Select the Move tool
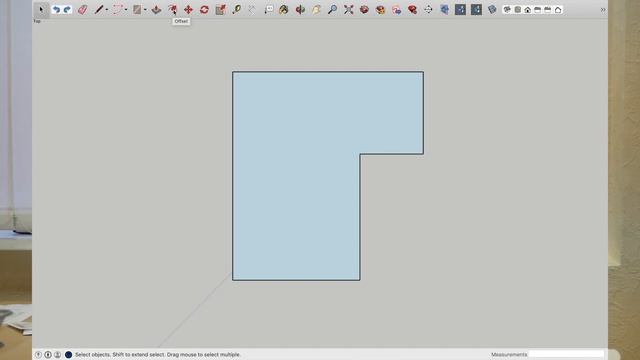The height and width of the screenshot is (360, 640). [188, 9]
